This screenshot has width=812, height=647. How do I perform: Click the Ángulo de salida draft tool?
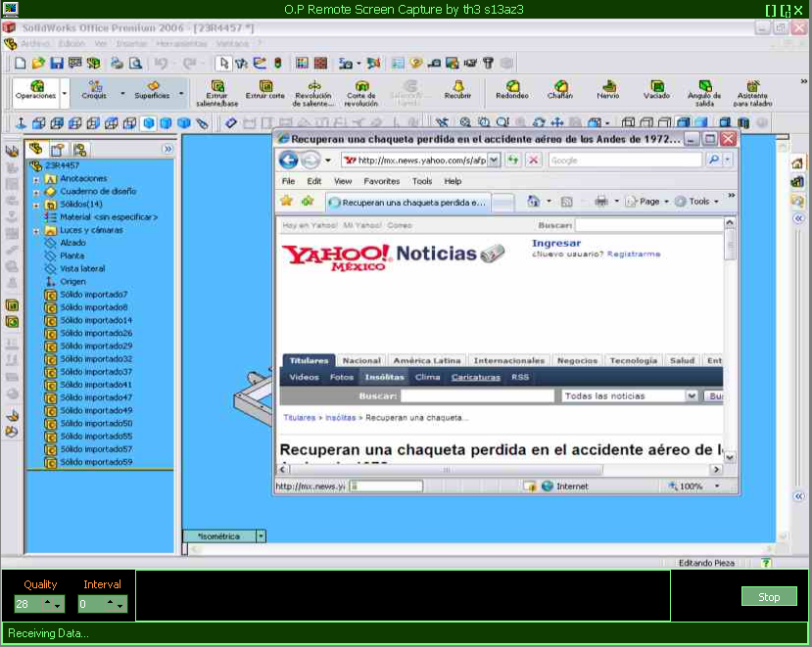pos(704,93)
